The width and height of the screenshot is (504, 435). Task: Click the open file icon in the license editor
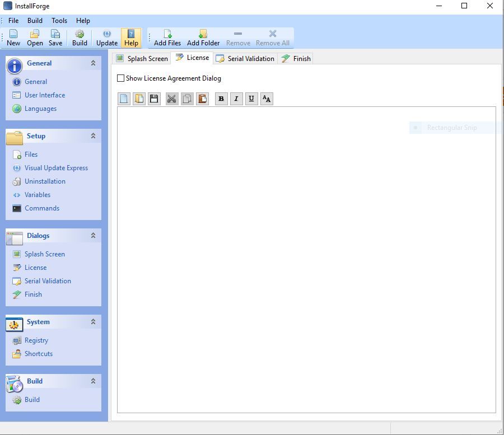(139, 99)
